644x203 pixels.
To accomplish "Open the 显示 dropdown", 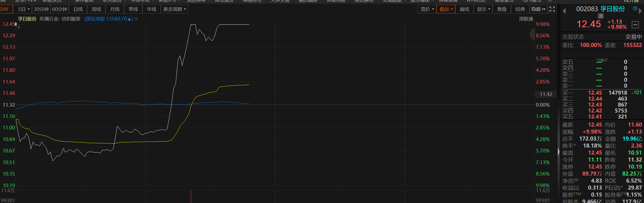I will 483,9.
